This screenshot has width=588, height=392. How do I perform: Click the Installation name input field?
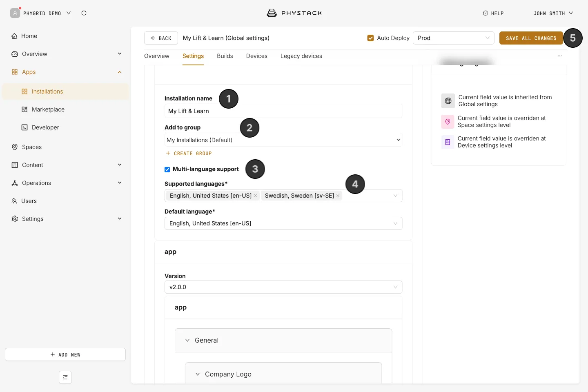click(283, 111)
